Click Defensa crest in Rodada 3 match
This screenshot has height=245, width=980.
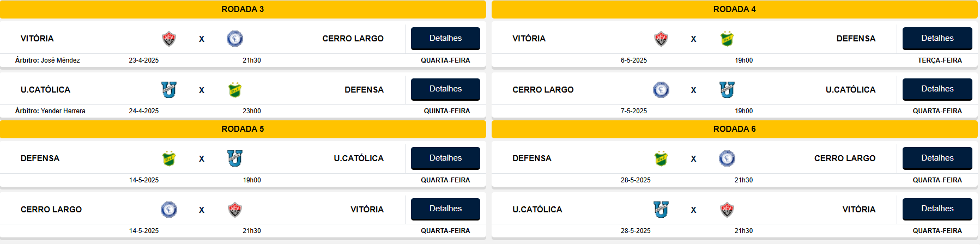[x=235, y=90]
